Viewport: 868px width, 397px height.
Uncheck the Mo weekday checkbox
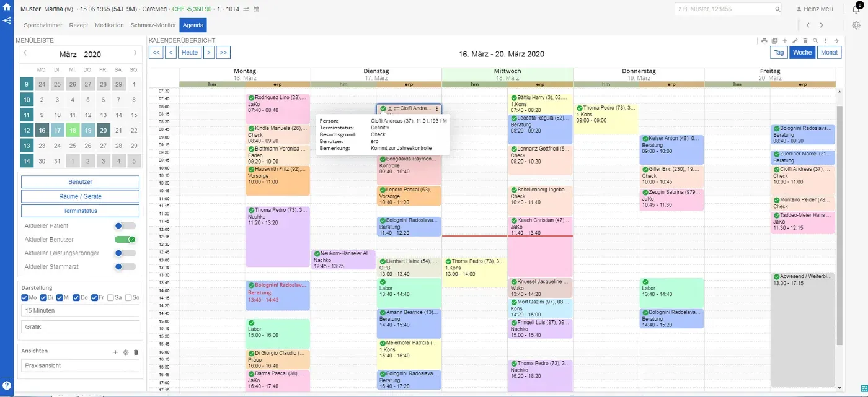point(25,298)
